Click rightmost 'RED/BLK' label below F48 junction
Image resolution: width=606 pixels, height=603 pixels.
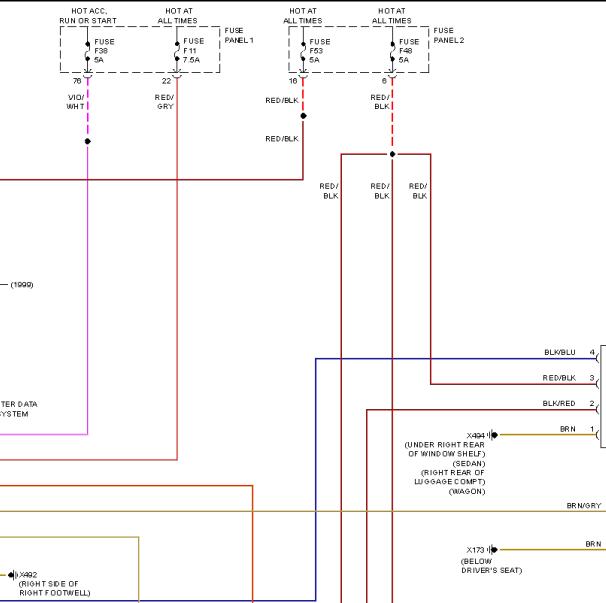418,191
